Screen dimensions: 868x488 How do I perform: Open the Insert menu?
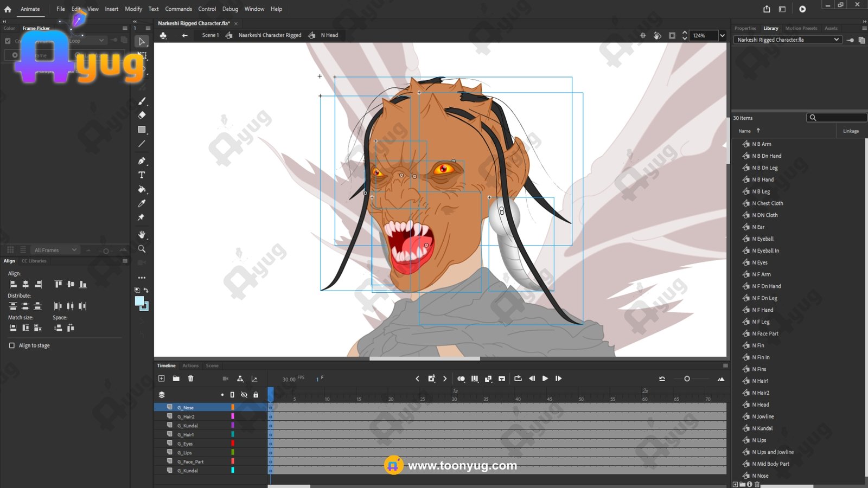(111, 9)
